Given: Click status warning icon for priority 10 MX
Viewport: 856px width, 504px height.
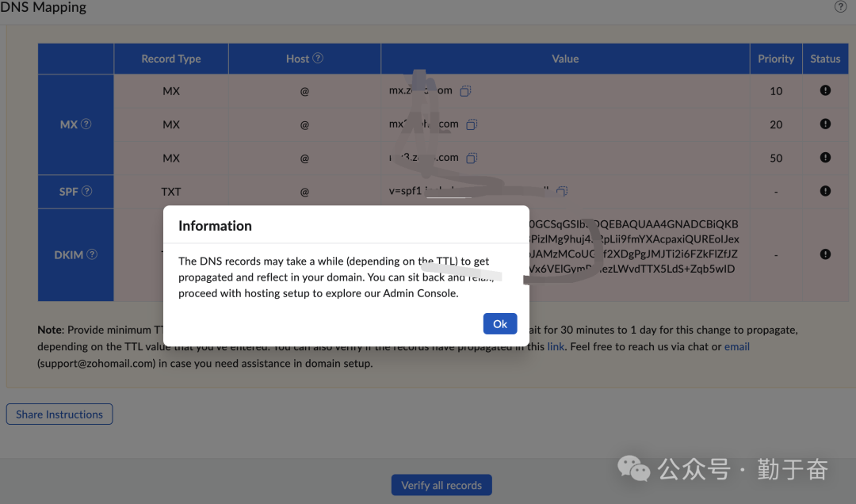Looking at the screenshot, I should point(825,91).
